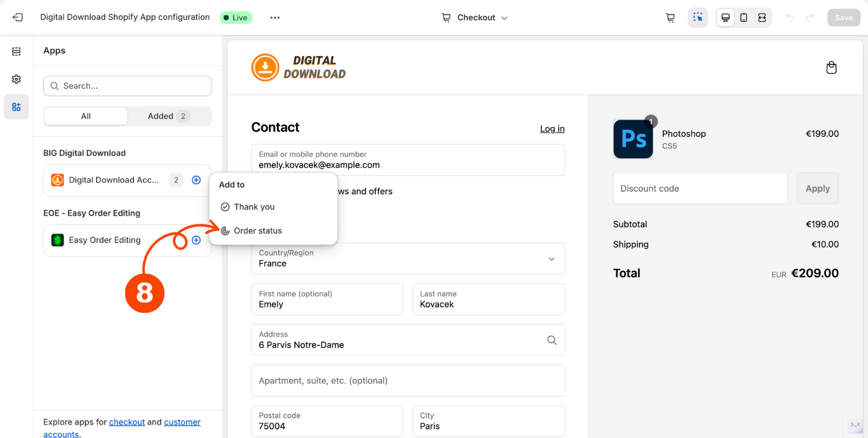The image size is (868, 438).
Task: Choose Order status from Add to menu
Action: click(257, 231)
